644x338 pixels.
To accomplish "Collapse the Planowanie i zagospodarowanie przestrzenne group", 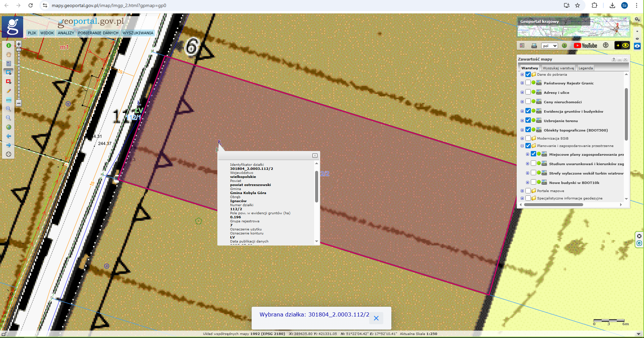I will coord(522,146).
